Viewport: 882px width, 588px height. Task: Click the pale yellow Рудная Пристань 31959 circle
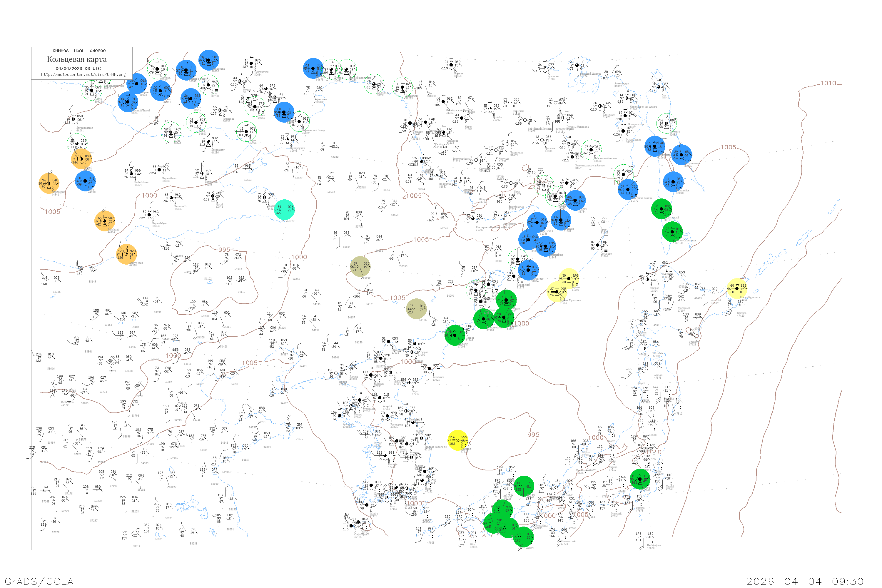[x=557, y=292]
